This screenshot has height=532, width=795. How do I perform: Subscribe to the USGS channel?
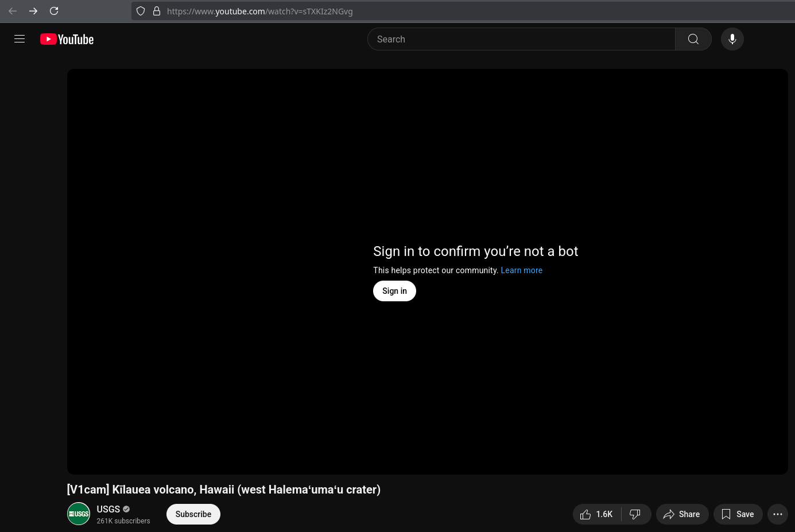(x=193, y=514)
